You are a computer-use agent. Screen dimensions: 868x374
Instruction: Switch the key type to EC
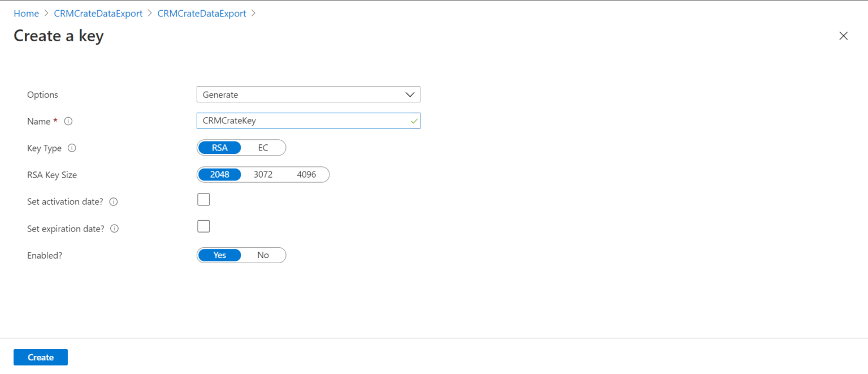(263, 147)
